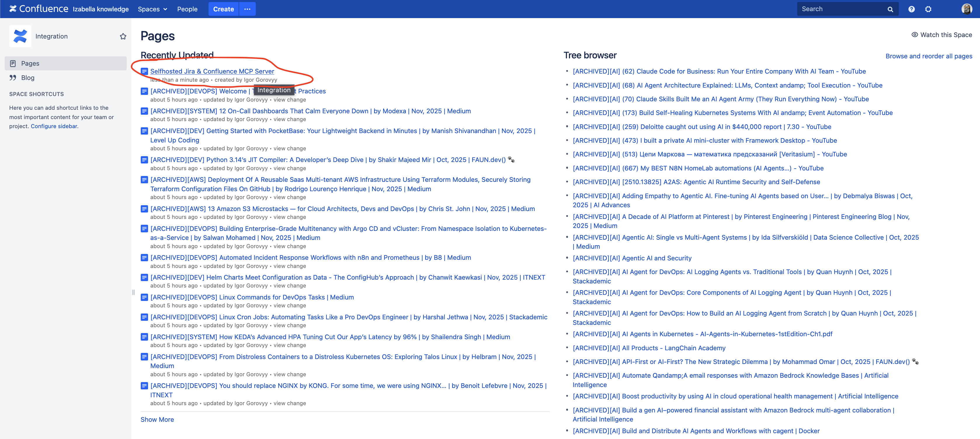Open your user avatar menu
This screenshot has height=439, width=980.
click(x=967, y=9)
